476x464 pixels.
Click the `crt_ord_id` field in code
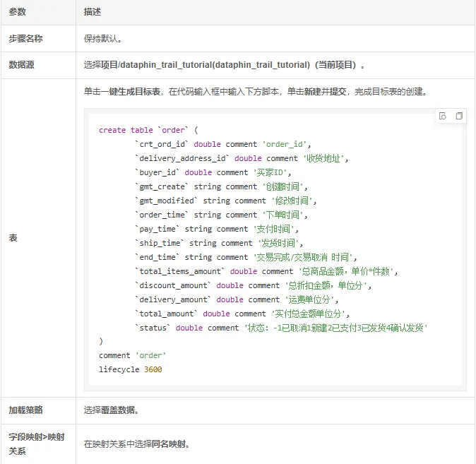pyautogui.click(x=162, y=144)
